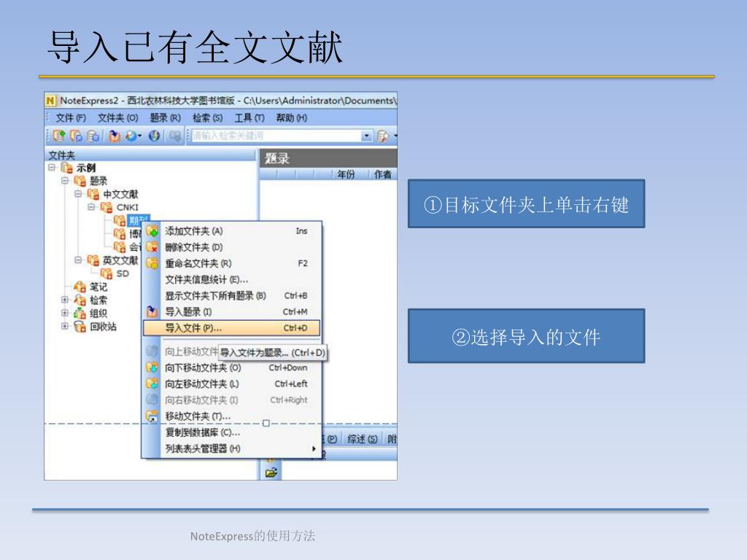Open the 检索 (S) menu
Screen dimensions: 747x560
click(x=208, y=118)
